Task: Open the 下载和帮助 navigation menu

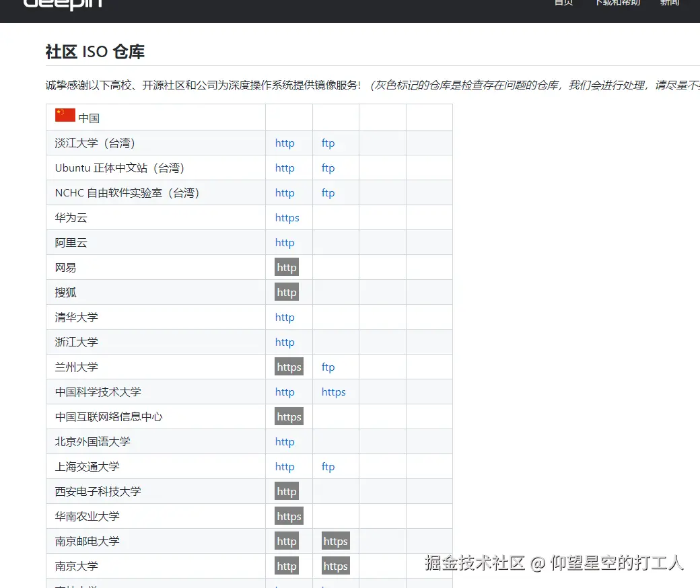Action: [x=617, y=3]
